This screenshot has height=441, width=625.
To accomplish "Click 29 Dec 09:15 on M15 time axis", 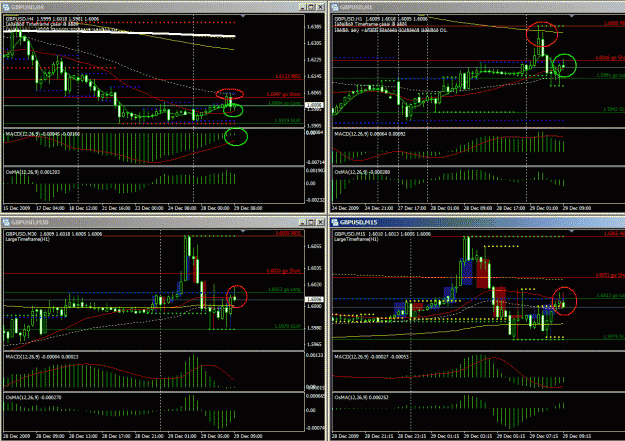I will (577, 436).
